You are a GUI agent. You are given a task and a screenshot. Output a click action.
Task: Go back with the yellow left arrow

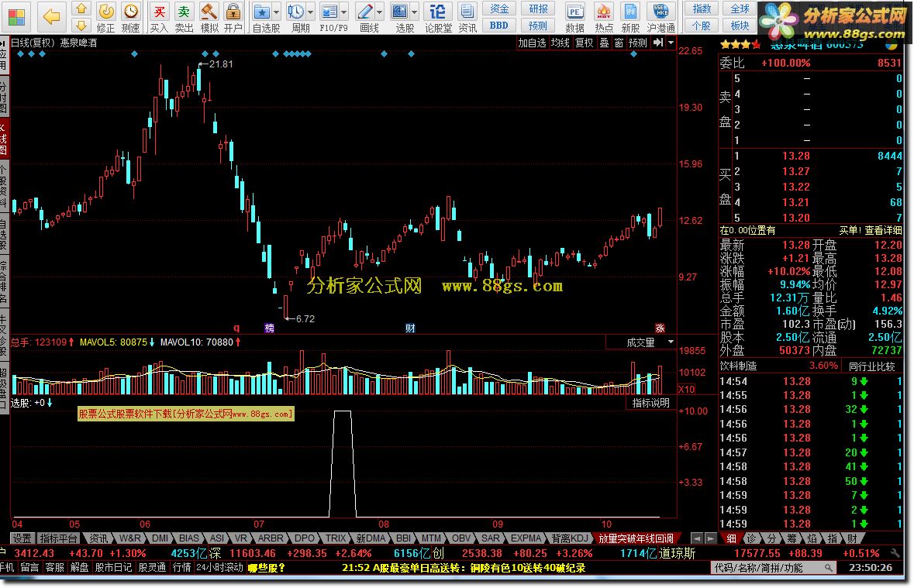coord(52,16)
